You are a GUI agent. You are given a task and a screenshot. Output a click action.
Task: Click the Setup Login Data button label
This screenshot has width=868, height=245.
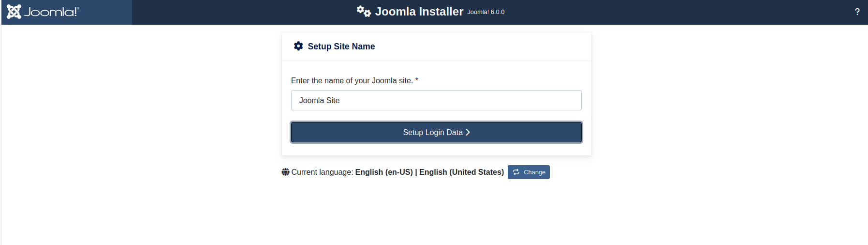432,132
